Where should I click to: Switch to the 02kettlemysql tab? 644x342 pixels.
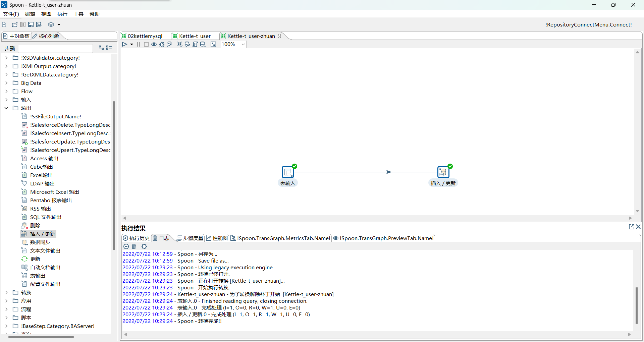pos(145,36)
